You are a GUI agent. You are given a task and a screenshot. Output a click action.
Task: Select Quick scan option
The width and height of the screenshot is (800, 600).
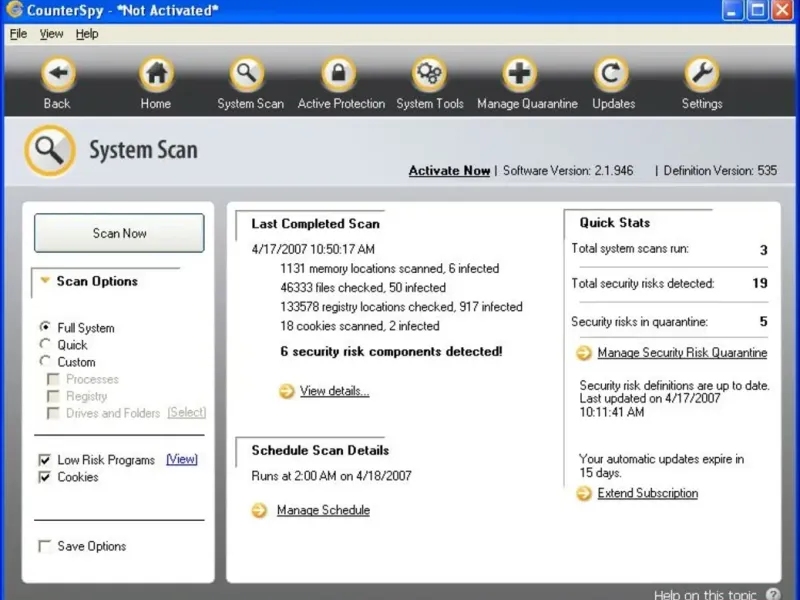pyautogui.click(x=45, y=344)
